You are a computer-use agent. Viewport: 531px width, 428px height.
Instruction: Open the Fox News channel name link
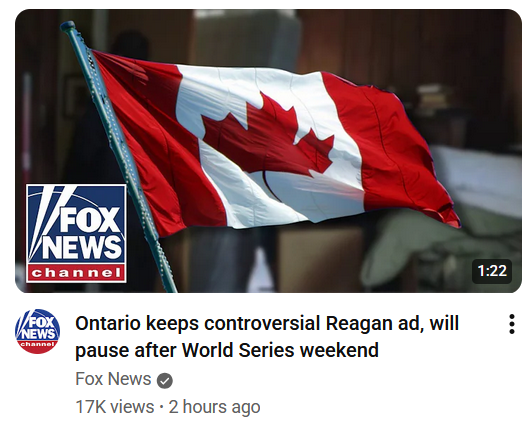pyautogui.click(x=113, y=379)
